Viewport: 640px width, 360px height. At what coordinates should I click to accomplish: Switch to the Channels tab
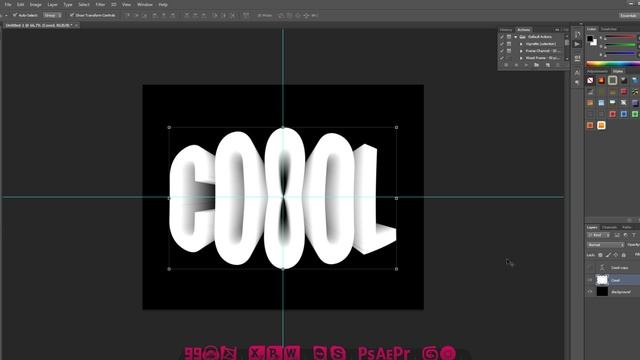(x=609, y=227)
